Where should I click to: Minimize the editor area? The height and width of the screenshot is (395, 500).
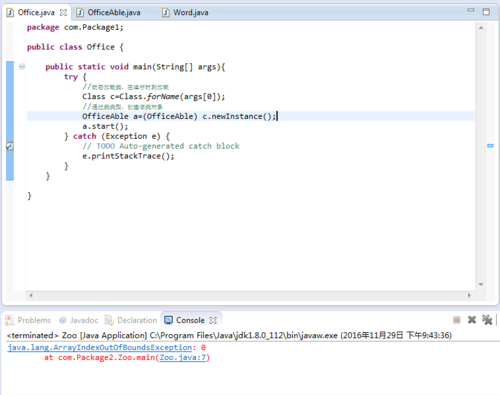pos(471,10)
